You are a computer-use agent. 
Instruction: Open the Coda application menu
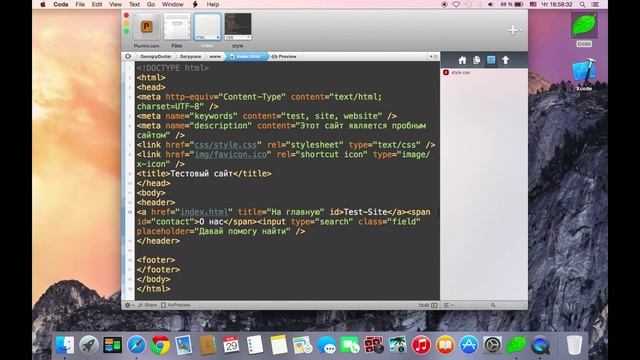pos(61,4)
